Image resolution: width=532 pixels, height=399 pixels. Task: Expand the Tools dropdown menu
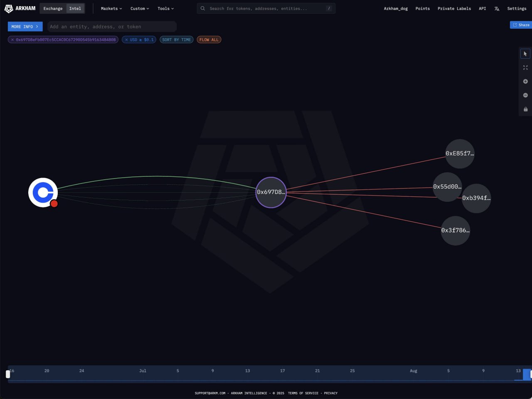[165, 9]
